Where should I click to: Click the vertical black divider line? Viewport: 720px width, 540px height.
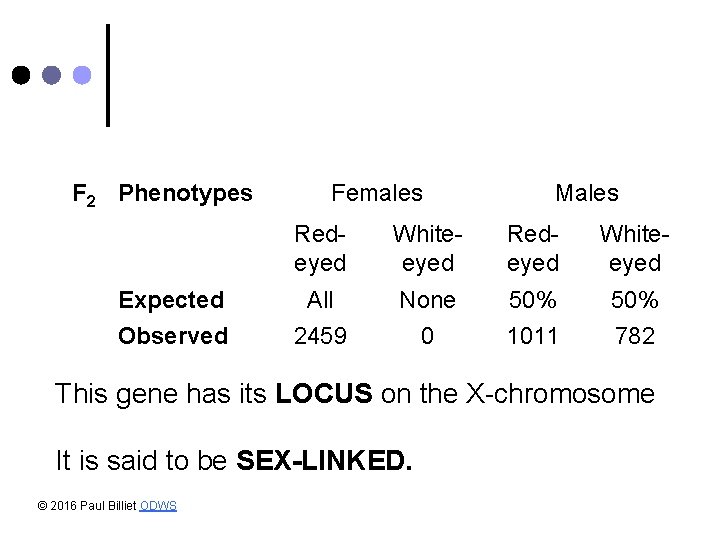pyautogui.click(x=107, y=75)
